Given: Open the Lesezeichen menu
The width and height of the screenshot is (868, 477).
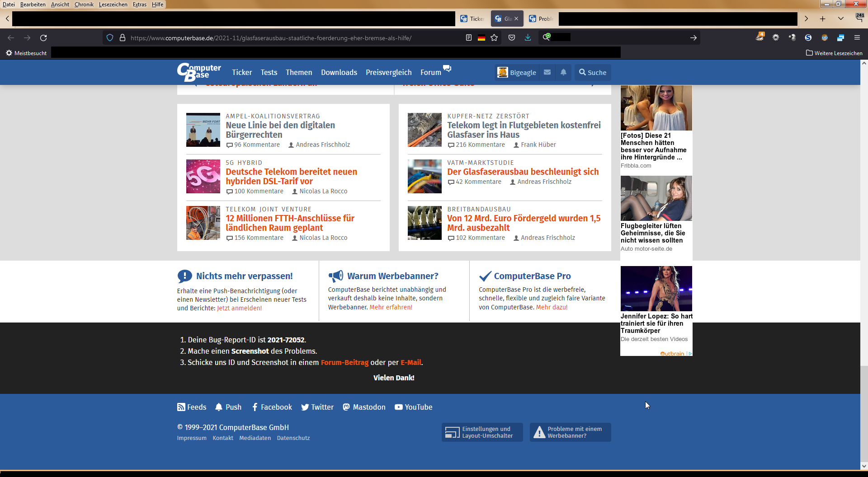Looking at the screenshot, I should point(113,5).
